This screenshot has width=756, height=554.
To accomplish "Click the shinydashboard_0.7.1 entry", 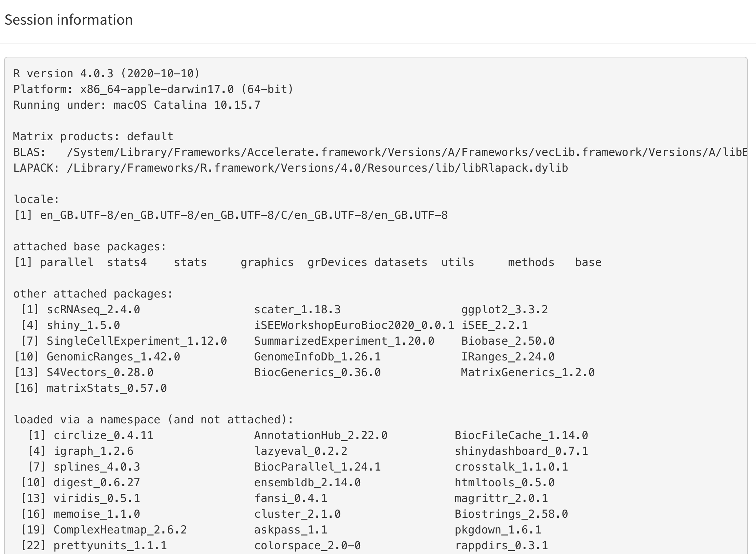I will [522, 451].
